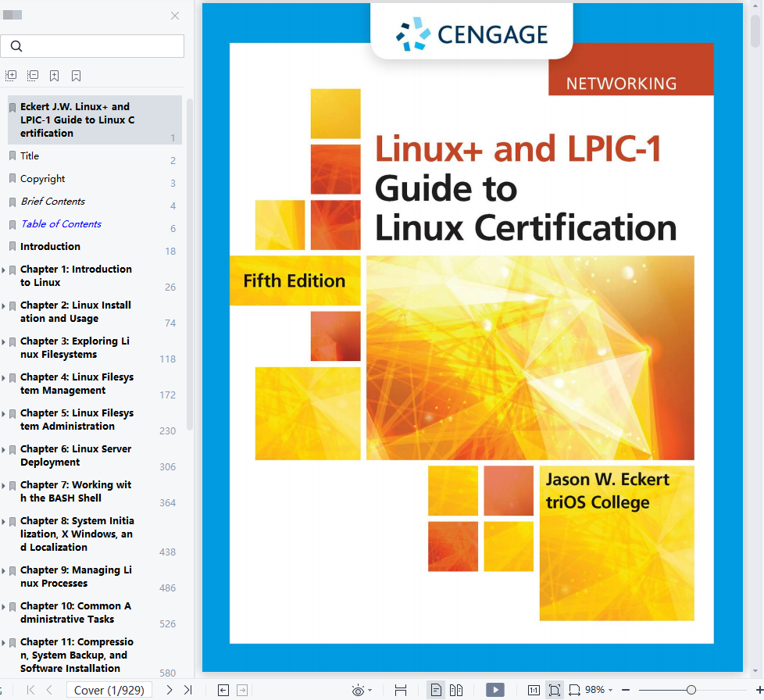Start the slideshow play button
Image resolution: width=764 pixels, height=700 pixels.
(495, 690)
